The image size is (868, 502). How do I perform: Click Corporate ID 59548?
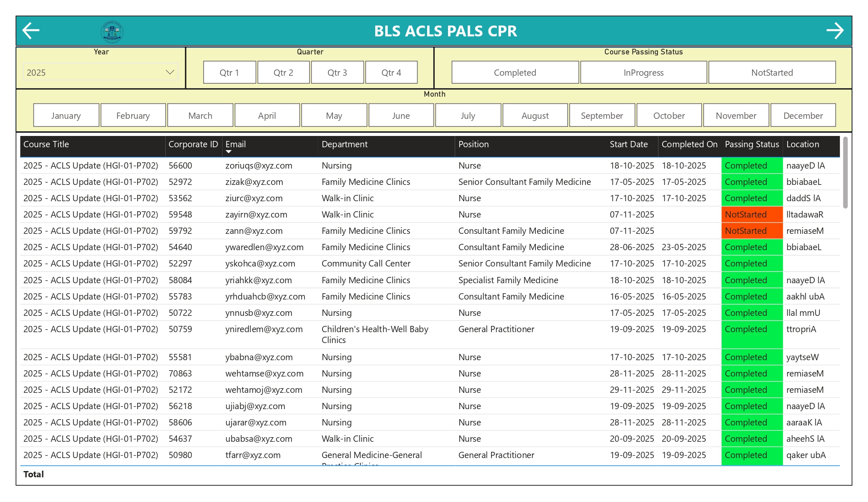click(x=180, y=215)
